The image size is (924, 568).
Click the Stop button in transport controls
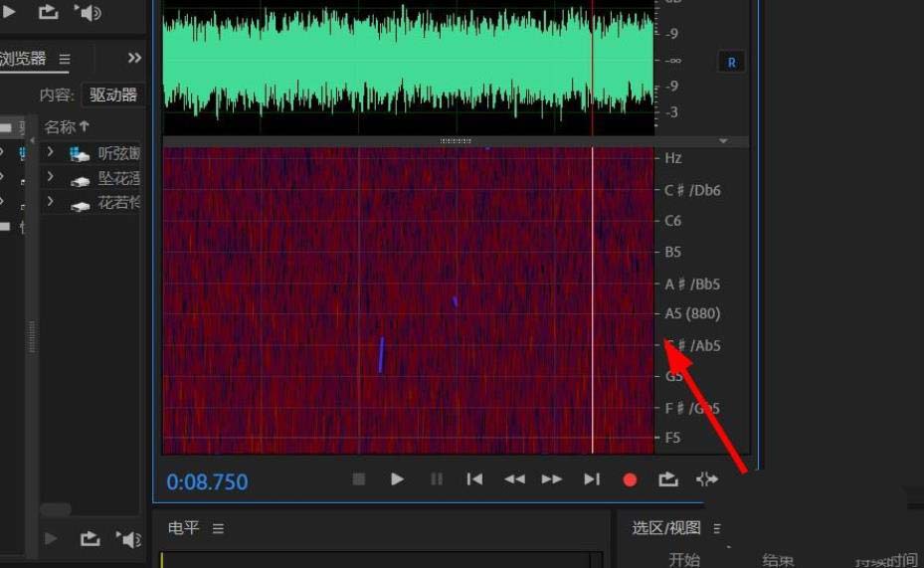[359, 479]
